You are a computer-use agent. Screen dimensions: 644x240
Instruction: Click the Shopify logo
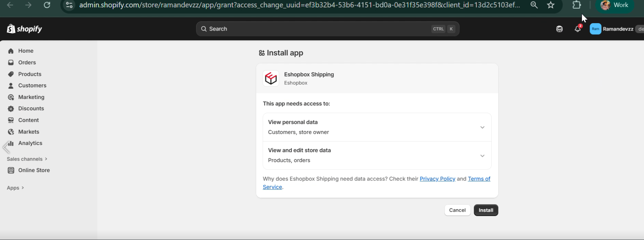(x=24, y=29)
